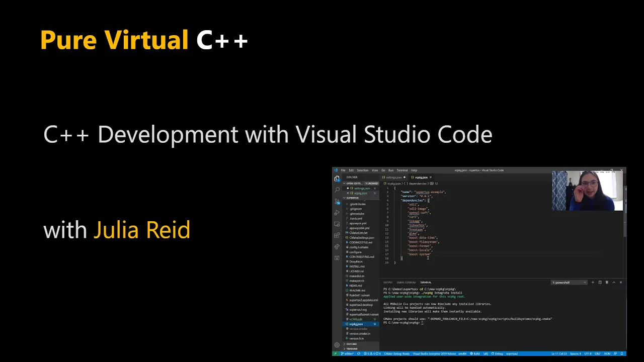Click the notifications bell in the status bar
Screen dimensions: 644x362
coord(622,353)
